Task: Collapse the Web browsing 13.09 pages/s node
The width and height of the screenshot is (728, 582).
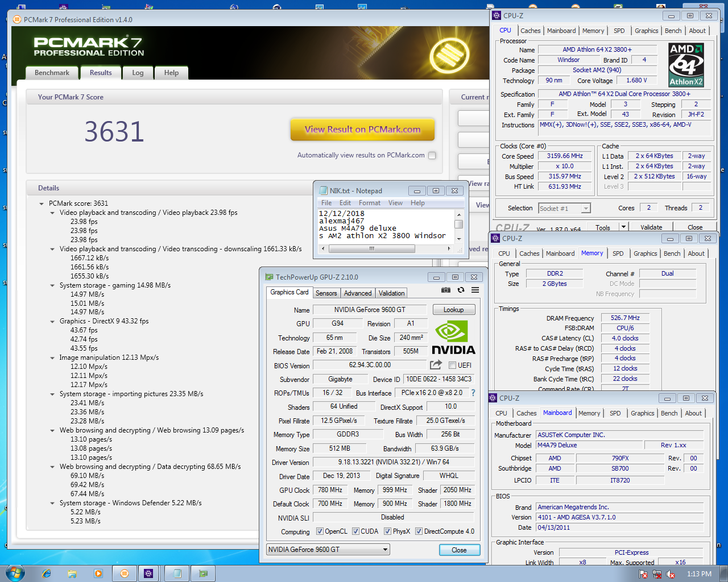Action: 52,430
